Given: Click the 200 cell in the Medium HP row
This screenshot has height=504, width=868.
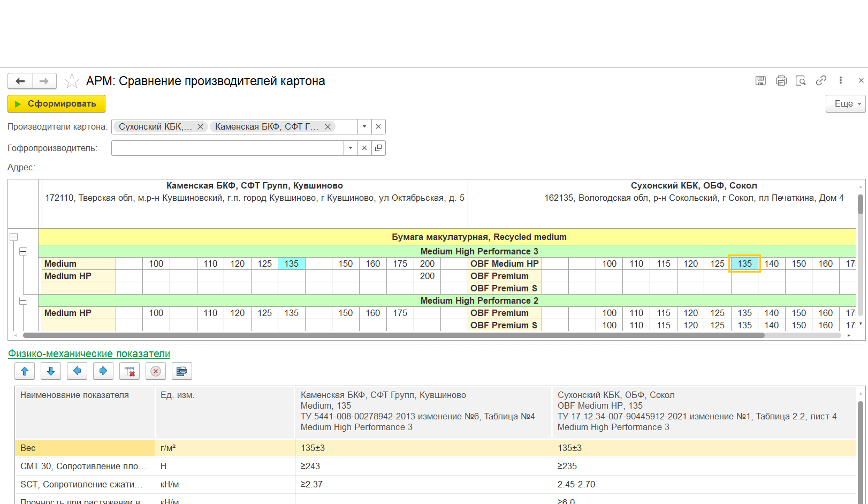Looking at the screenshot, I should point(427,276).
